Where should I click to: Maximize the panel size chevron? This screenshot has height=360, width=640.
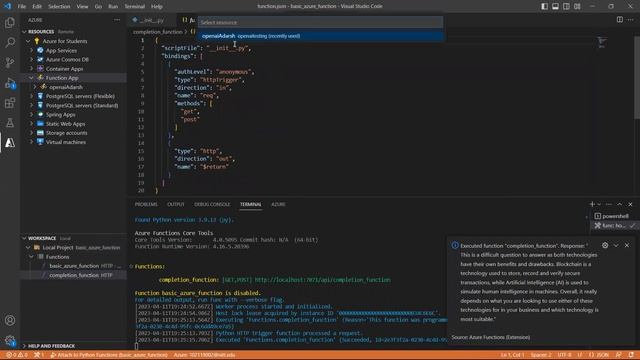tap(620, 204)
